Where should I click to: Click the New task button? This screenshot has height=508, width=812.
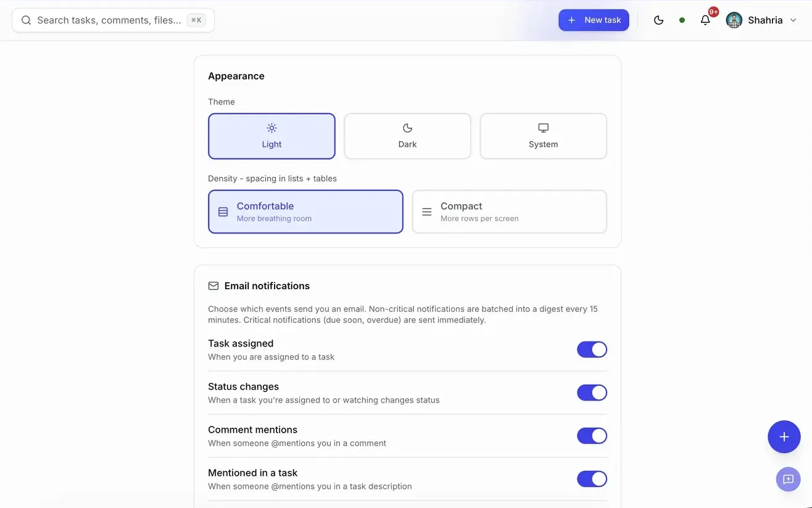click(594, 20)
